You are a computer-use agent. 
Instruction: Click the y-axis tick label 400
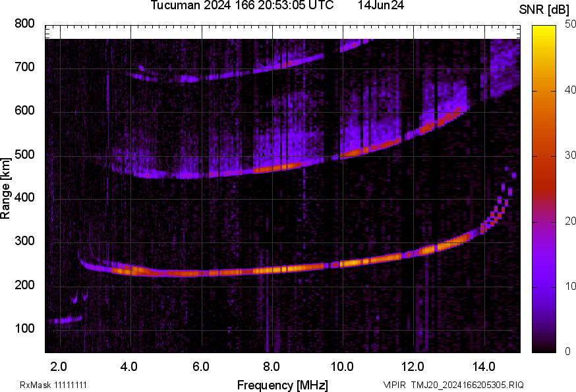pyautogui.click(x=24, y=198)
